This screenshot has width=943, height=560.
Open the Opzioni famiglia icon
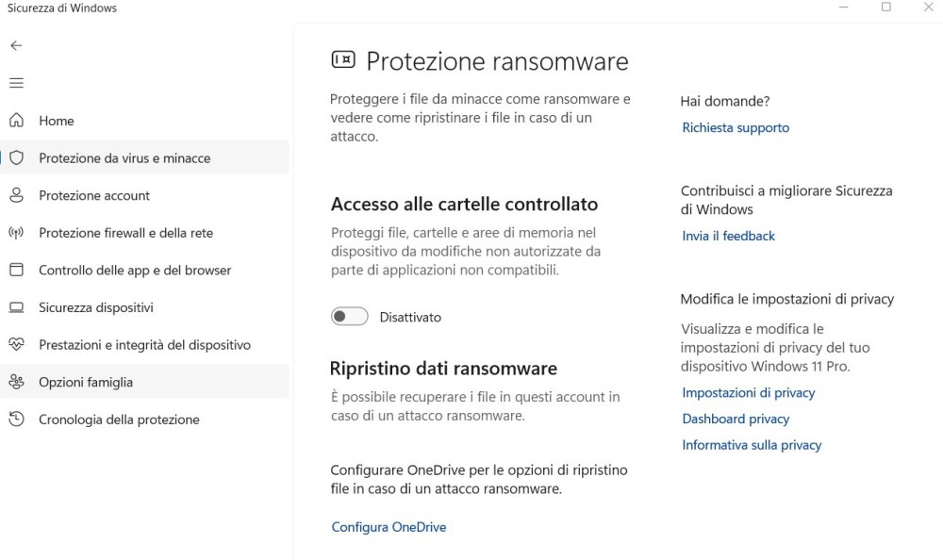16,382
